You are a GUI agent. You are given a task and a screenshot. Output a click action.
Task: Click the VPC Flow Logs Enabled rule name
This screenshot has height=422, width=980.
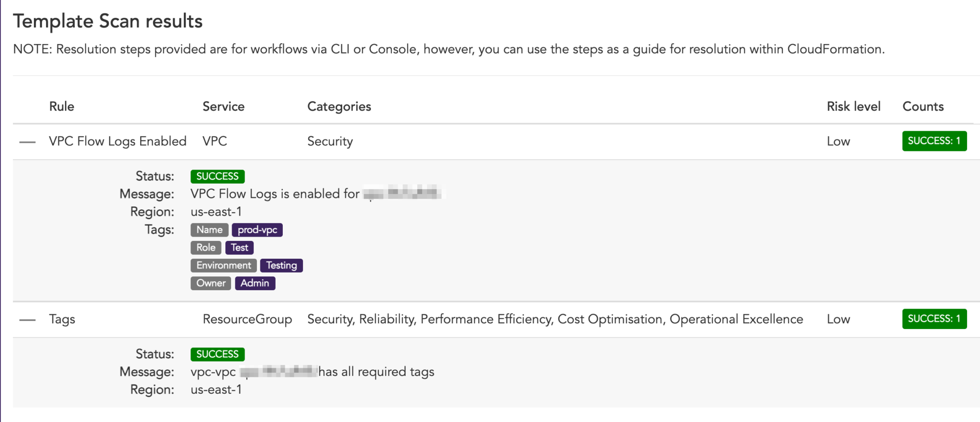117,141
